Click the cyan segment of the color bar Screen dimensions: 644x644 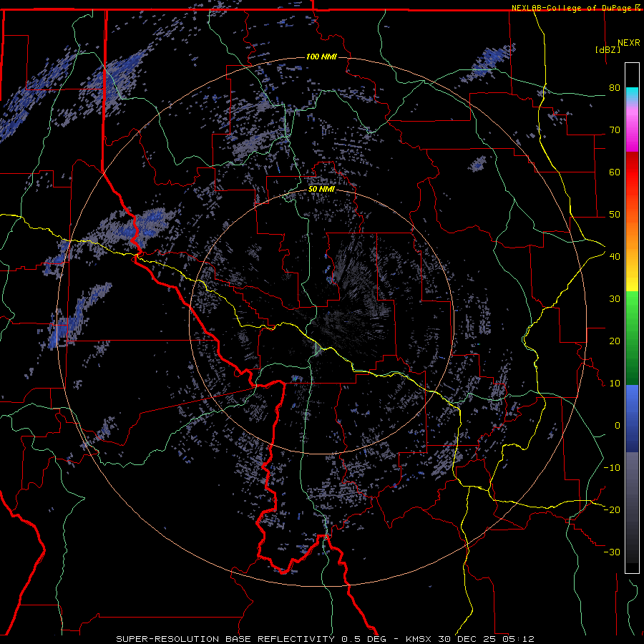point(632,94)
